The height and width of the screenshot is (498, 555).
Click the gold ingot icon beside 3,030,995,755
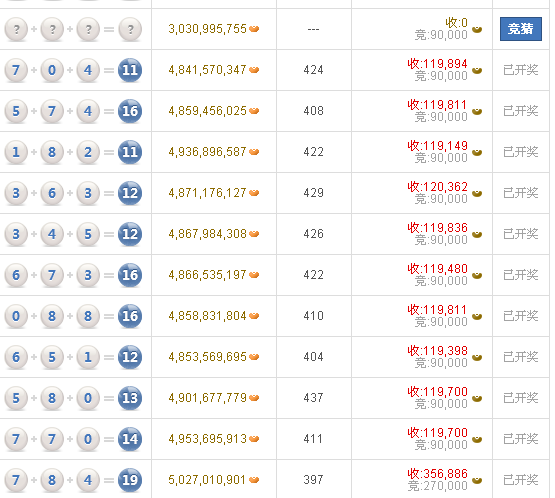[254, 29]
